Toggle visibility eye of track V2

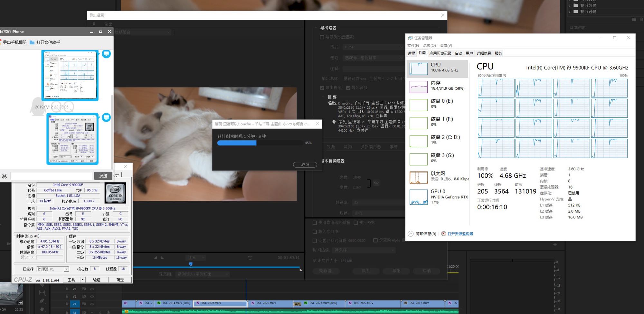point(92,296)
